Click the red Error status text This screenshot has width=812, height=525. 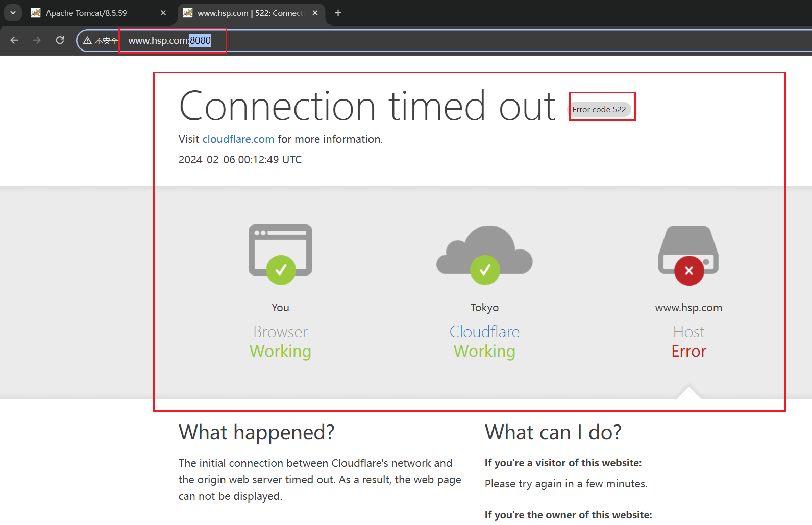[688, 351]
